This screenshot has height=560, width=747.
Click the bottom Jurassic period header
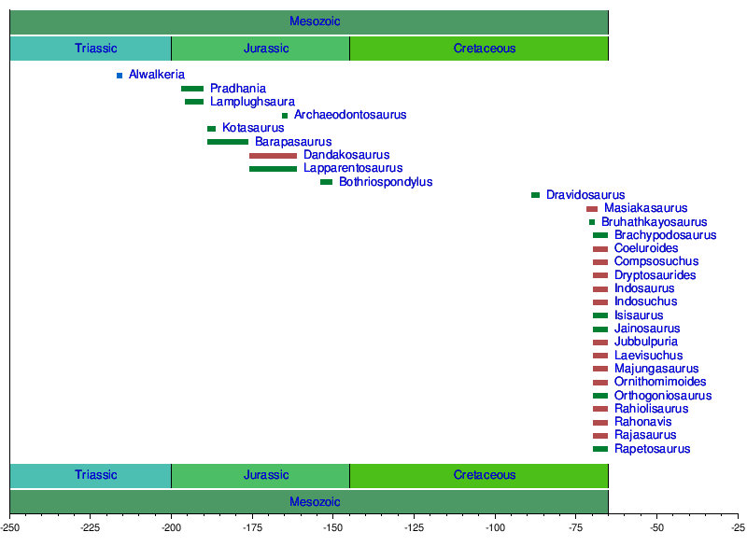click(x=261, y=475)
